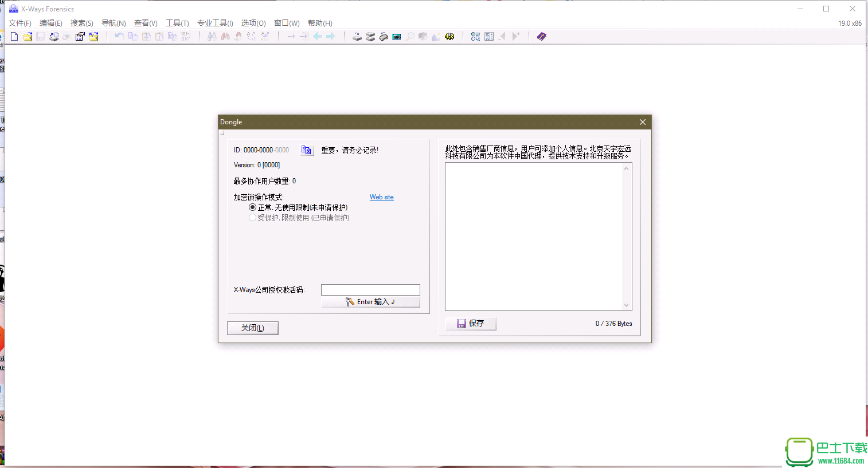Click the Enter 输入 button
Screen dimensions: 868x468
pos(370,302)
